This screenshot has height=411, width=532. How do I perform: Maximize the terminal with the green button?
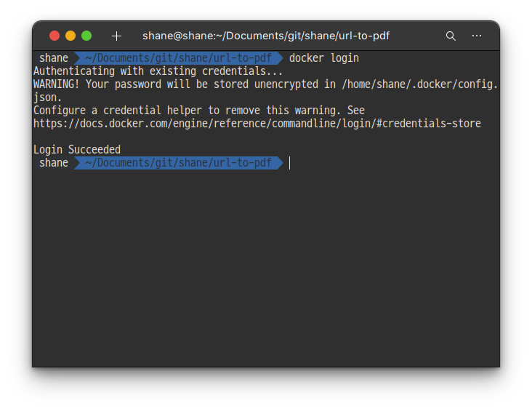pyautogui.click(x=86, y=36)
